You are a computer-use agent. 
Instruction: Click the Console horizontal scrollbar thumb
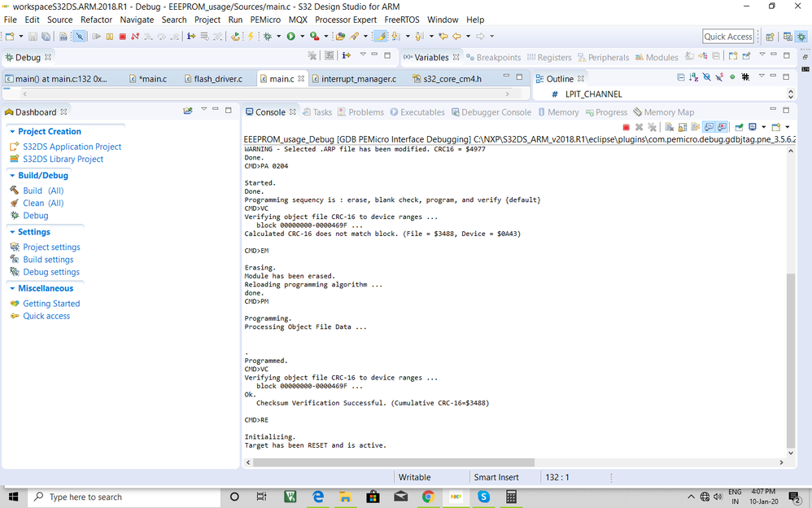pos(394,462)
